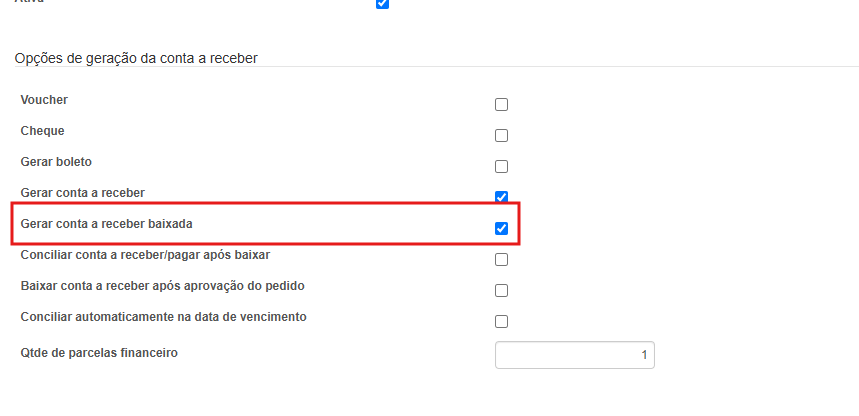Enable the Voucher checkbox
Viewport: 859px width, 416px height.
(502, 105)
